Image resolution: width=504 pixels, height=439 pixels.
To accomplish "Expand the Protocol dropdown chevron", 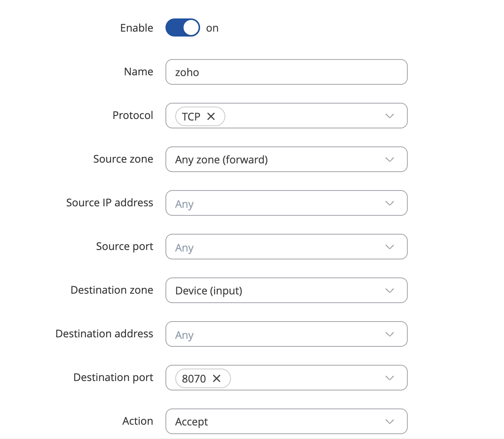I will tap(390, 116).
